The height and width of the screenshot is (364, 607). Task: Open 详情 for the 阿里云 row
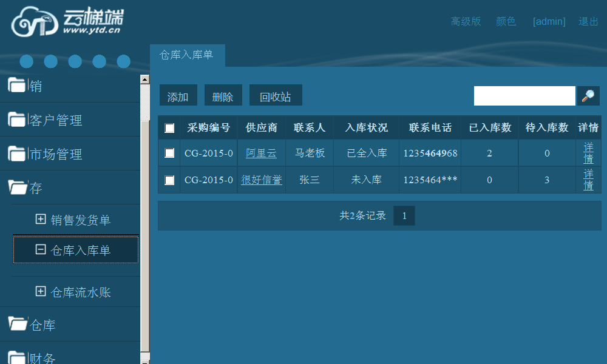click(x=588, y=153)
